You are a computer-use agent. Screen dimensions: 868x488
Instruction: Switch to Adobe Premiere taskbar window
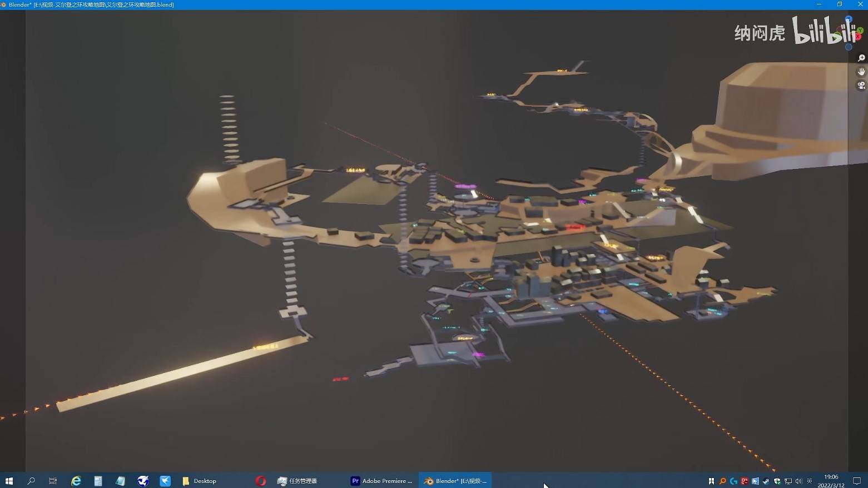click(381, 481)
